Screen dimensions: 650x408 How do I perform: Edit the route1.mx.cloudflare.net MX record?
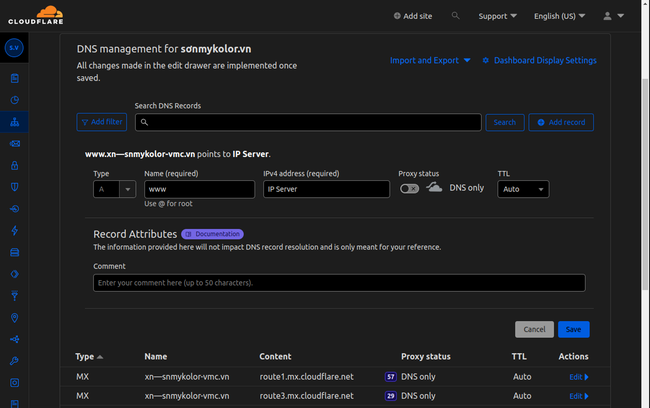click(578, 377)
